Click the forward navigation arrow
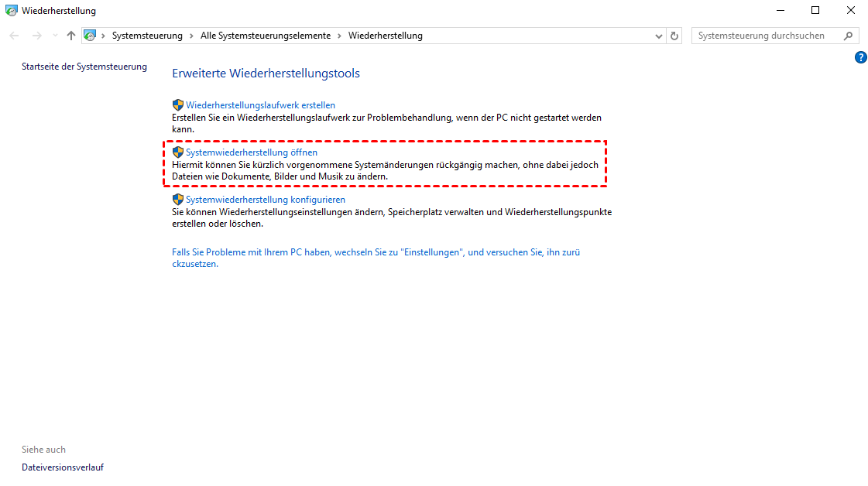Screen dimensions: 868x486 36,36
